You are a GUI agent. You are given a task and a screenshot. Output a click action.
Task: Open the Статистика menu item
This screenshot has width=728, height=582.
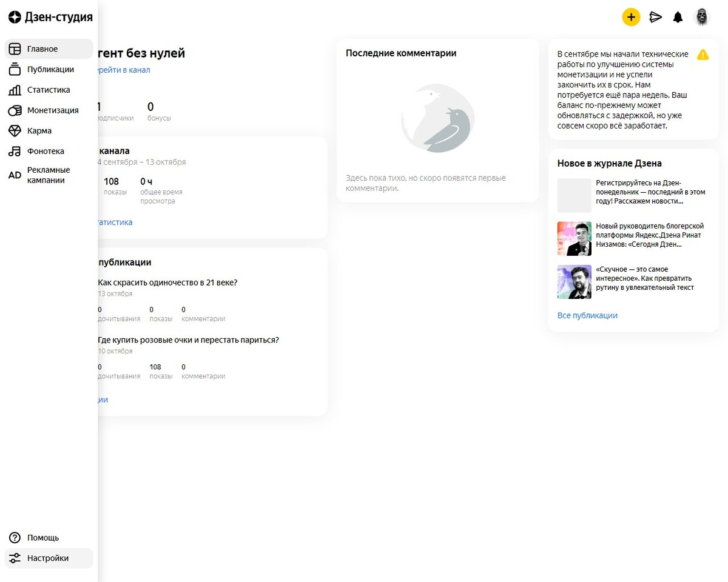(x=49, y=90)
